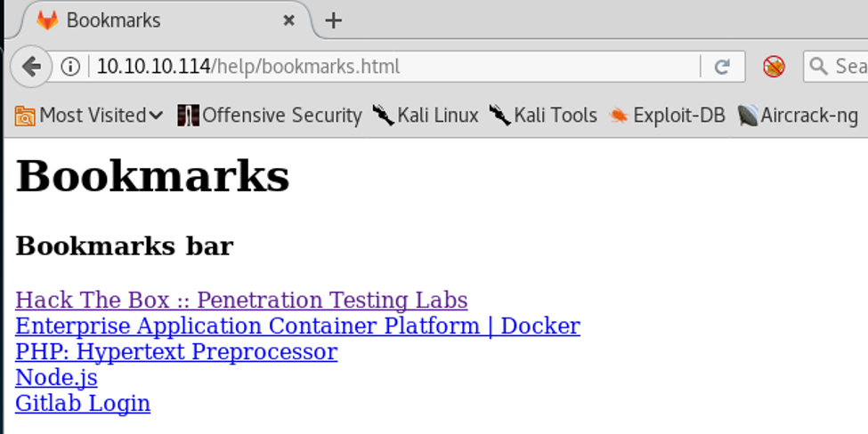Click the search magnifier icon
Screen dimensions: 868x434
click(x=818, y=67)
